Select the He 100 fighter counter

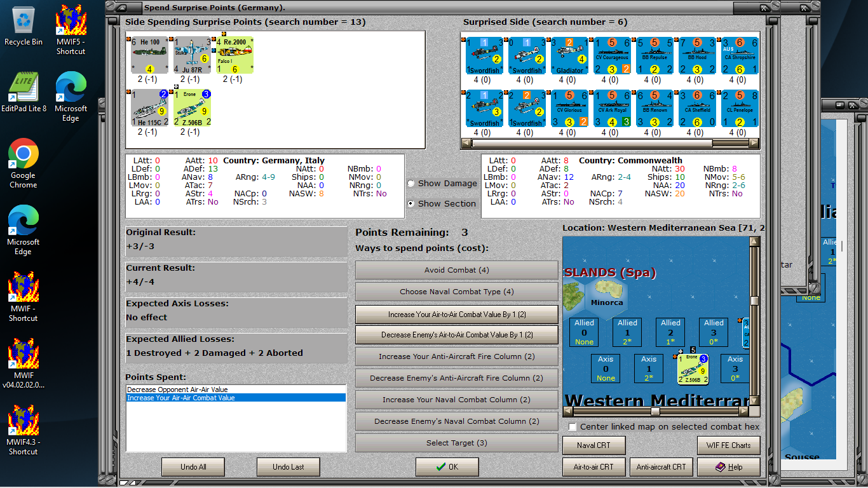coord(149,55)
